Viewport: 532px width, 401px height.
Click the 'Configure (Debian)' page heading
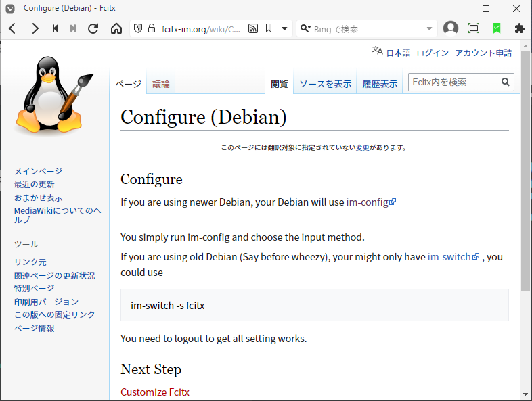point(204,117)
